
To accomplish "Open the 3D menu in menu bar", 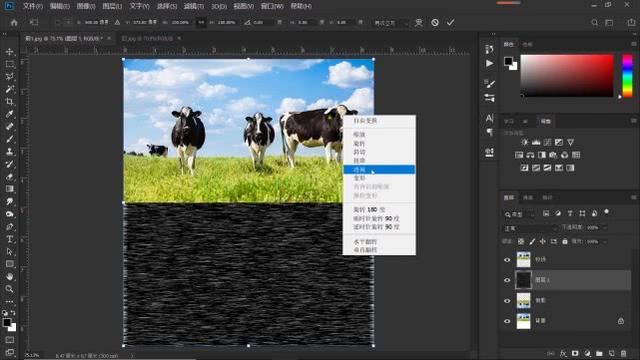I will [x=219, y=6].
